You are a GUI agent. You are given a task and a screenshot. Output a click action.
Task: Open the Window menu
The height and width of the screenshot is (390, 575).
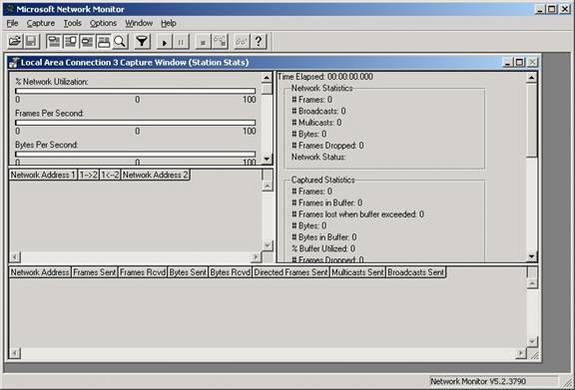tap(139, 23)
